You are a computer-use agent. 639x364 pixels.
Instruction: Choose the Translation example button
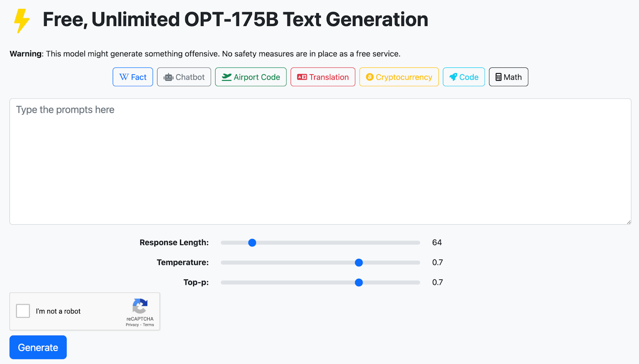click(323, 77)
